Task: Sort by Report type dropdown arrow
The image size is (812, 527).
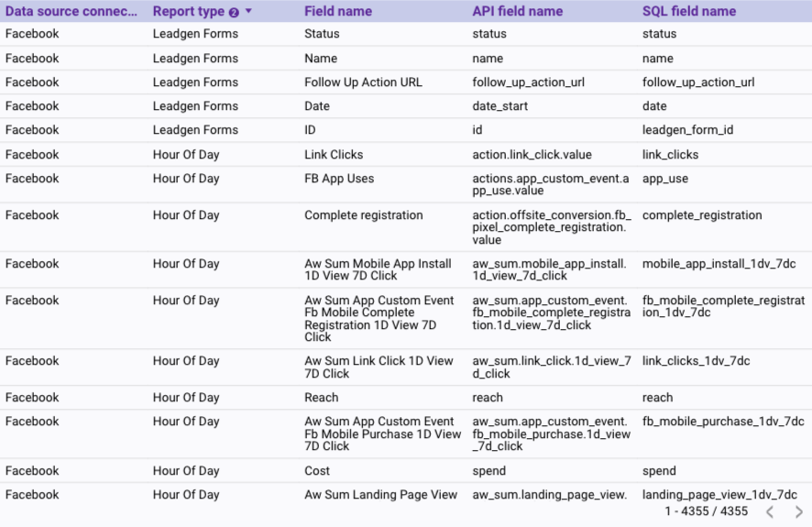Action: click(248, 11)
